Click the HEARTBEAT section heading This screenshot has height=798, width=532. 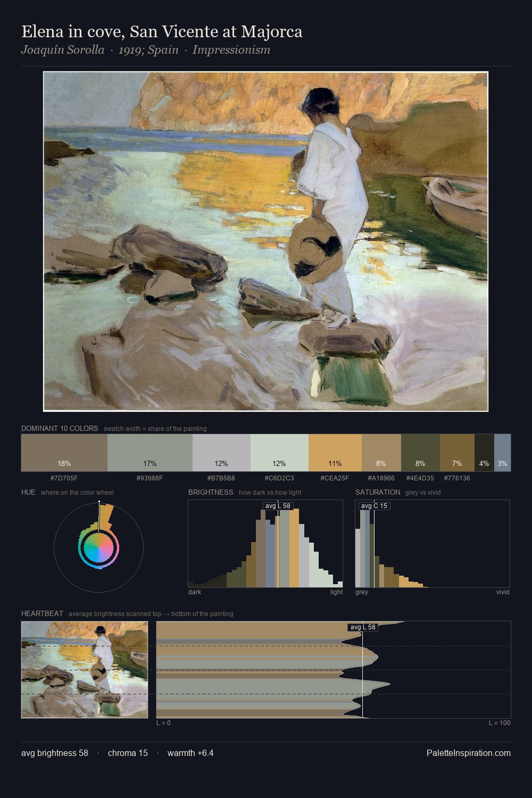click(x=42, y=613)
